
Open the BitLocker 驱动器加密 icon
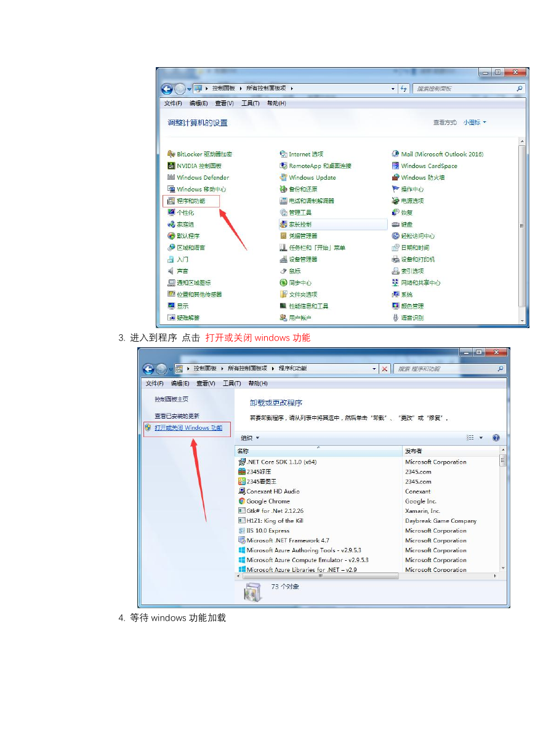point(171,154)
